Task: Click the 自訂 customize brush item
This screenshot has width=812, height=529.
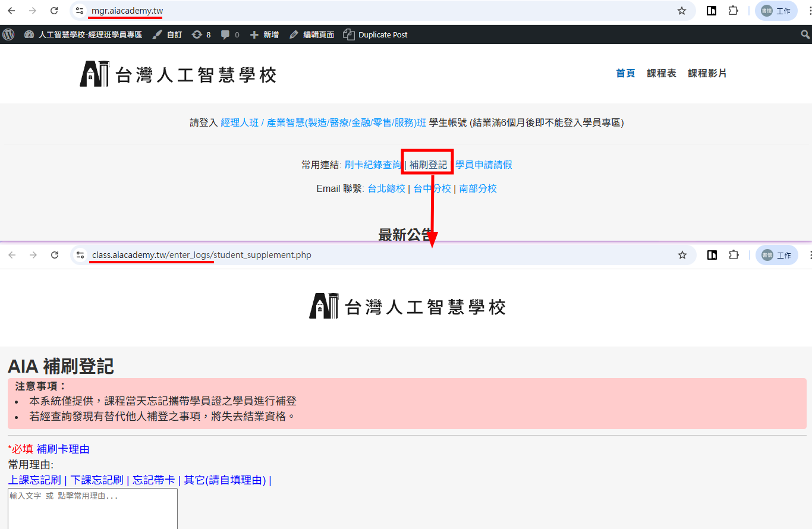Action: (167, 34)
